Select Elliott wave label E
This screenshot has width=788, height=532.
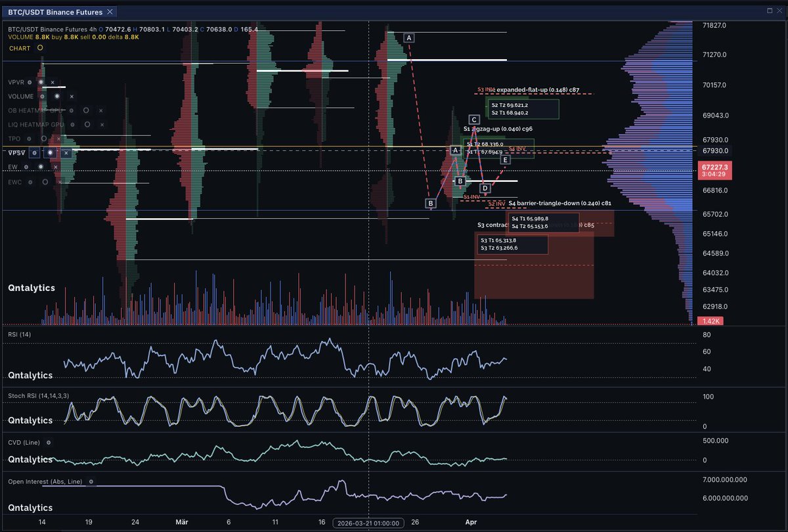pyautogui.click(x=504, y=160)
